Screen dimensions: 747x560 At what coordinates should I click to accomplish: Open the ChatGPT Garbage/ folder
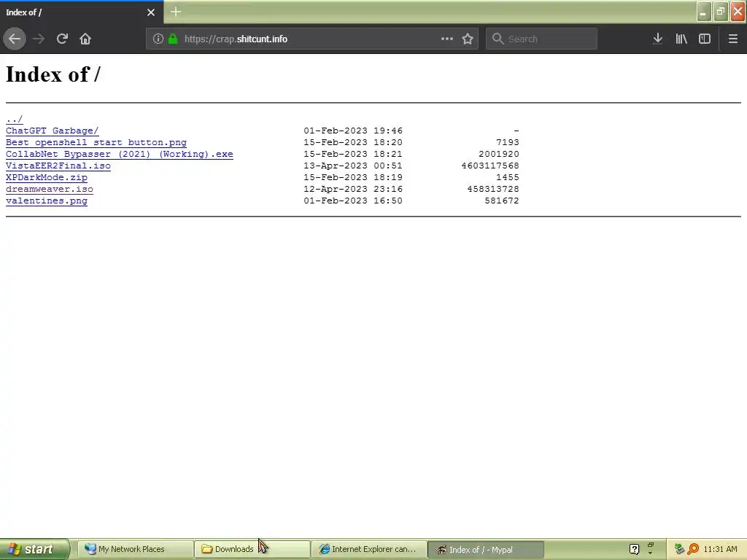[x=53, y=131]
